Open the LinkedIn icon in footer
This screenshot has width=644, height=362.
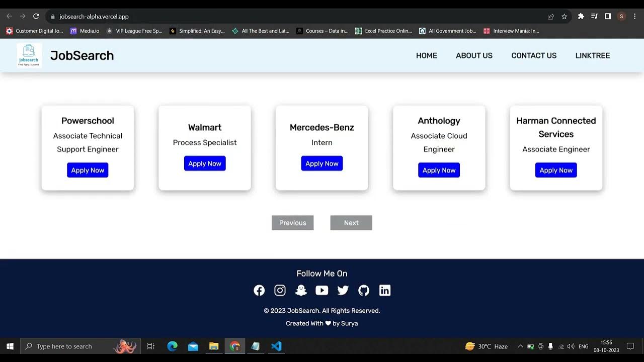(385, 290)
